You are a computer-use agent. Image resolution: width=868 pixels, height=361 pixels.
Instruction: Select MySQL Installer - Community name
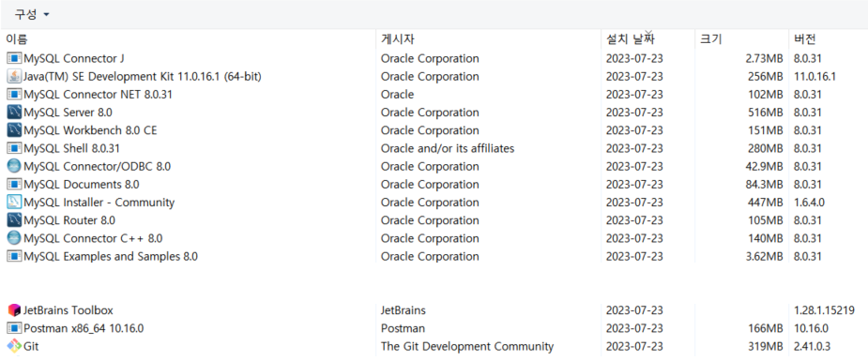pyautogui.click(x=99, y=203)
